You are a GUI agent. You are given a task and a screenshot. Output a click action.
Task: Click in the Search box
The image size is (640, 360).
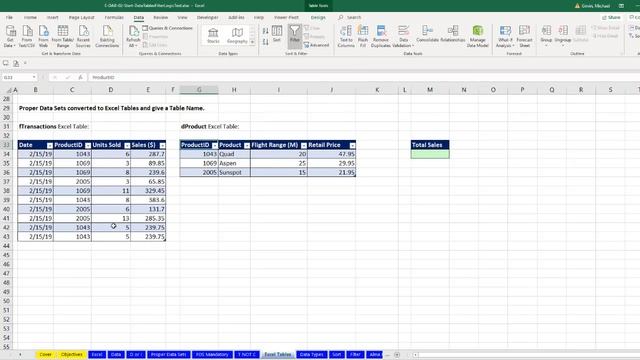coord(353,18)
